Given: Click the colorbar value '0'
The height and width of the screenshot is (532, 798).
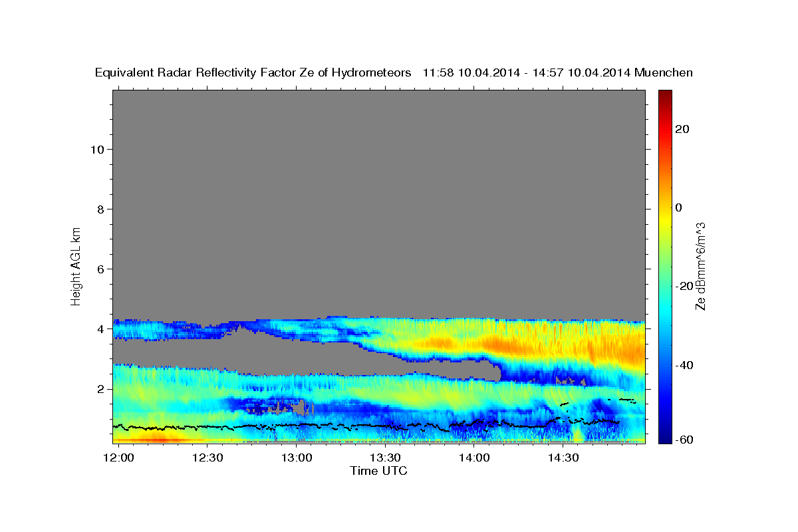Looking at the screenshot, I should (679, 207).
